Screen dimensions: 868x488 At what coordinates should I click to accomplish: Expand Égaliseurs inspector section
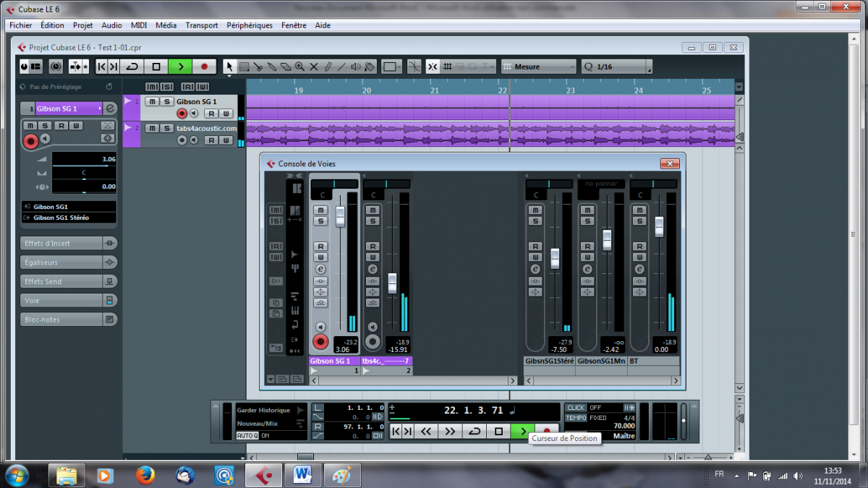(69, 262)
